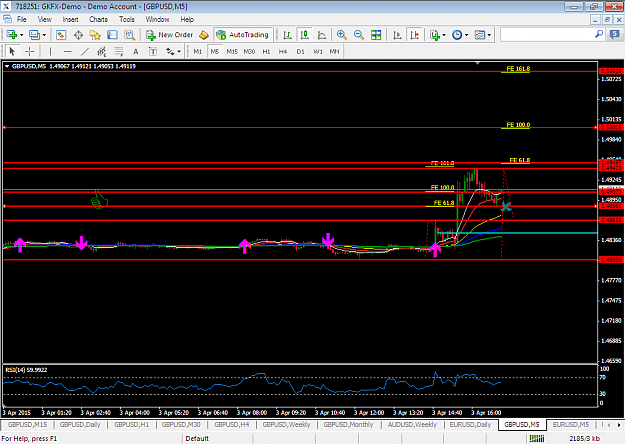Select the Text Label tool marked T

point(153,51)
